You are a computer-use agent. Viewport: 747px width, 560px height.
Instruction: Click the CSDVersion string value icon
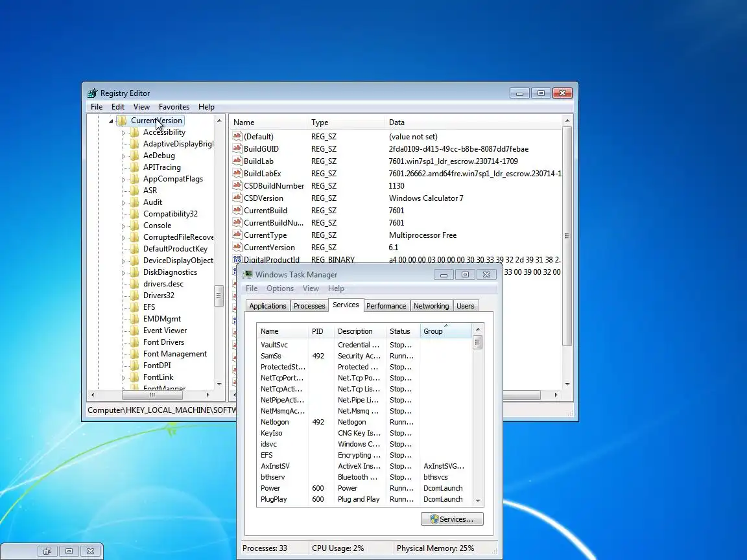tap(237, 198)
